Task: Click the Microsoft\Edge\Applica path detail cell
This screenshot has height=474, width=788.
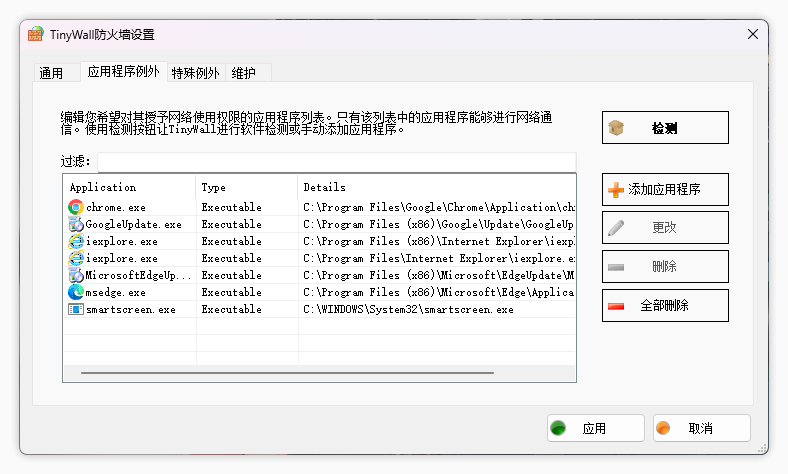Action: 439,293
